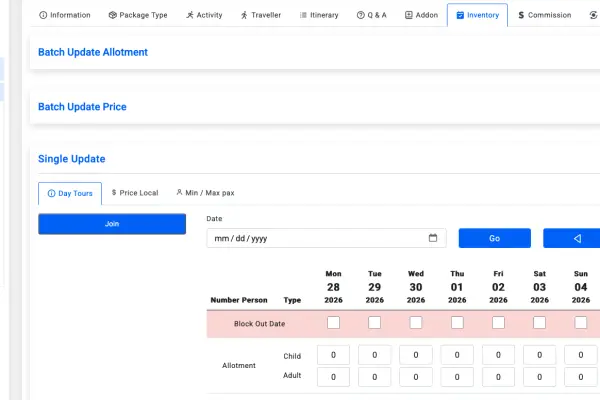Check Block Out Date for Sun 04

click(x=581, y=323)
